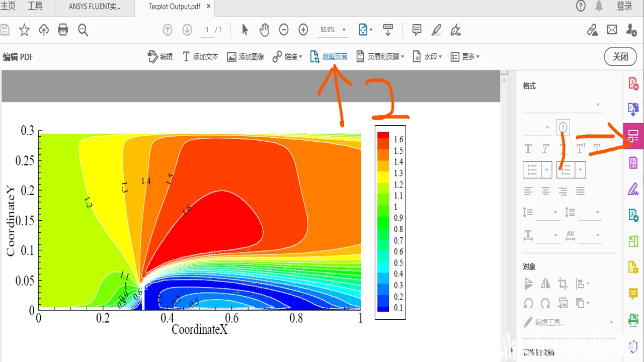Click the page number input field
This screenshot has height=362, width=644.
pos(207,30)
